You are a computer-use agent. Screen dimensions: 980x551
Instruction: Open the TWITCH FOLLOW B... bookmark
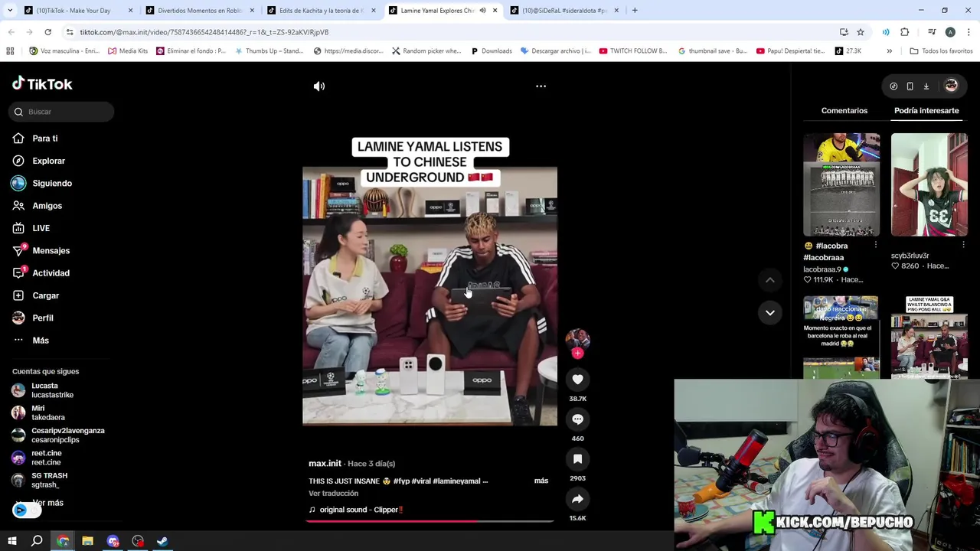coord(633,51)
